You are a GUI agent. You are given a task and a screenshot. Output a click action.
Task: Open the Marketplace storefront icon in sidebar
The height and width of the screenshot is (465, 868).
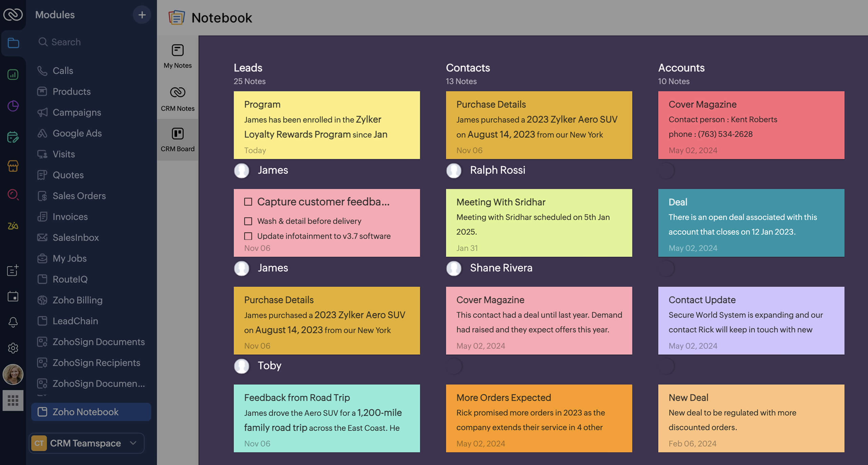pyautogui.click(x=13, y=167)
